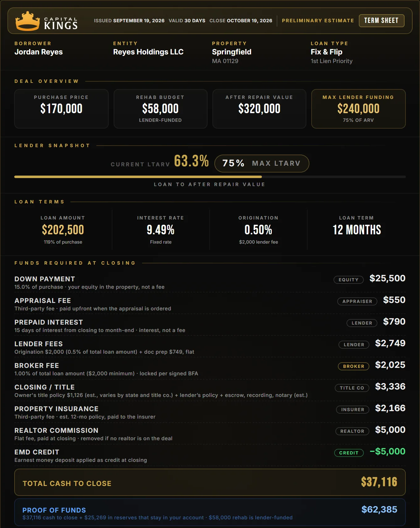Image resolution: width=420 pixels, height=528 pixels.
Task: Click the 63.3% current LTARV value
Action: click(191, 161)
